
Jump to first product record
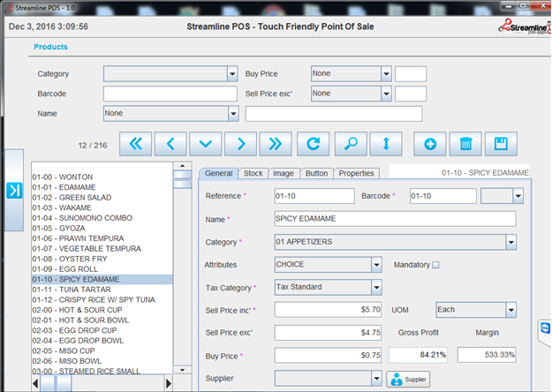pyautogui.click(x=135, y=144)
